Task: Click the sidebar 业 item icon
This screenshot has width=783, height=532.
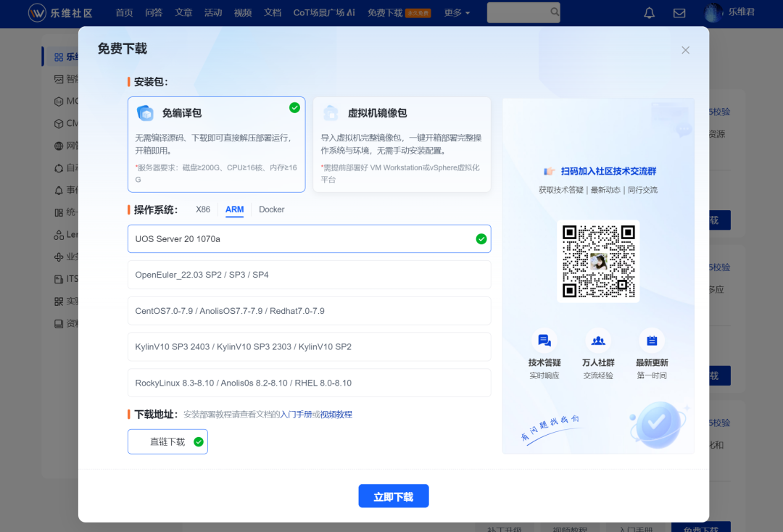Action: (x=59, y=257)
